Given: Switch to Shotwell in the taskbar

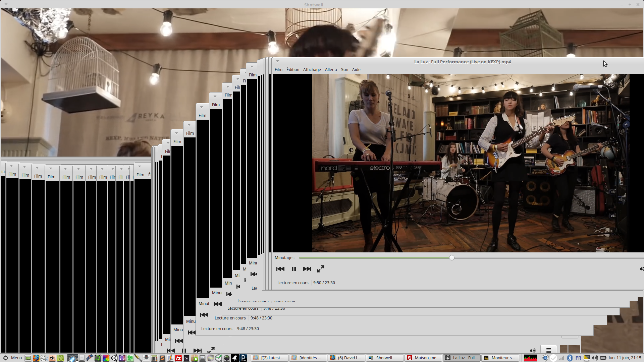Looking at the screenshot, I should click(x=384, y=358).
